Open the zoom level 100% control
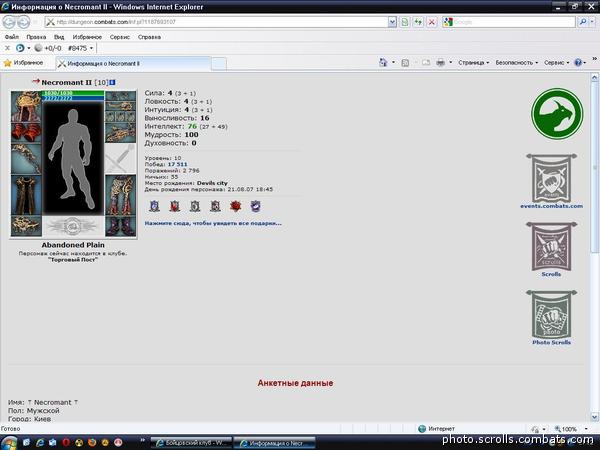This screenshot has height=450, width=600. coord(571,429)
